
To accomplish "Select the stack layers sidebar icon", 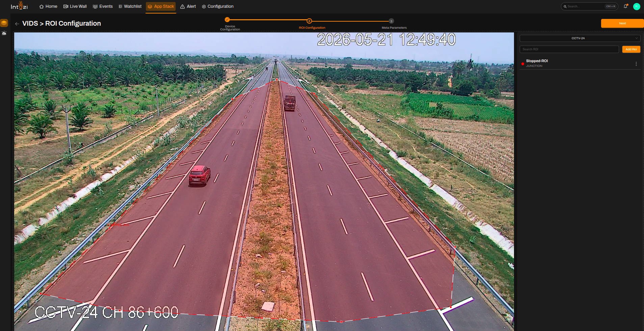I will [4, 23].
